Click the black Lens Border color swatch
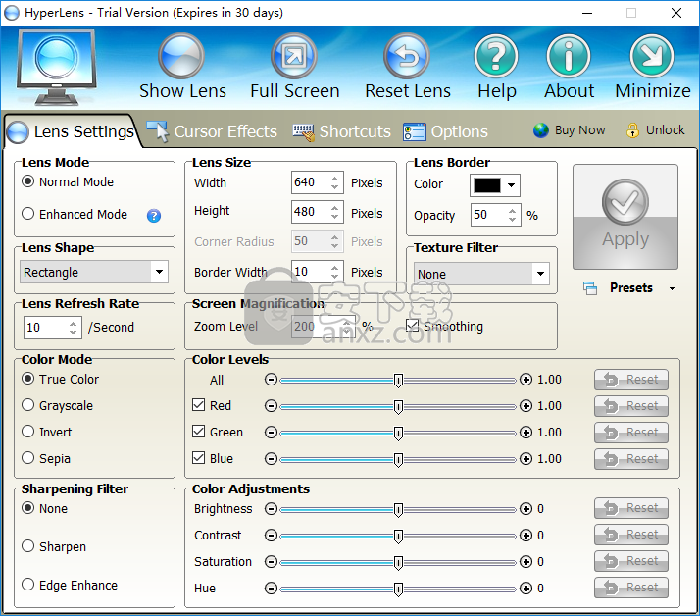This screenshot has height=616, width=700. pos(487,185)
